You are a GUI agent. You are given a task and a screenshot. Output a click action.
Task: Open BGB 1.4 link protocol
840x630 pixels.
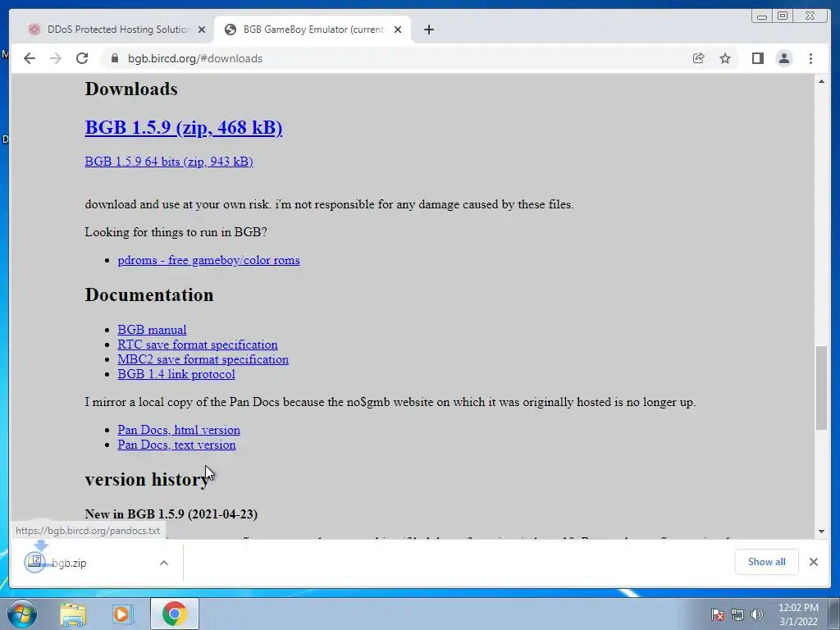[176, 374]
